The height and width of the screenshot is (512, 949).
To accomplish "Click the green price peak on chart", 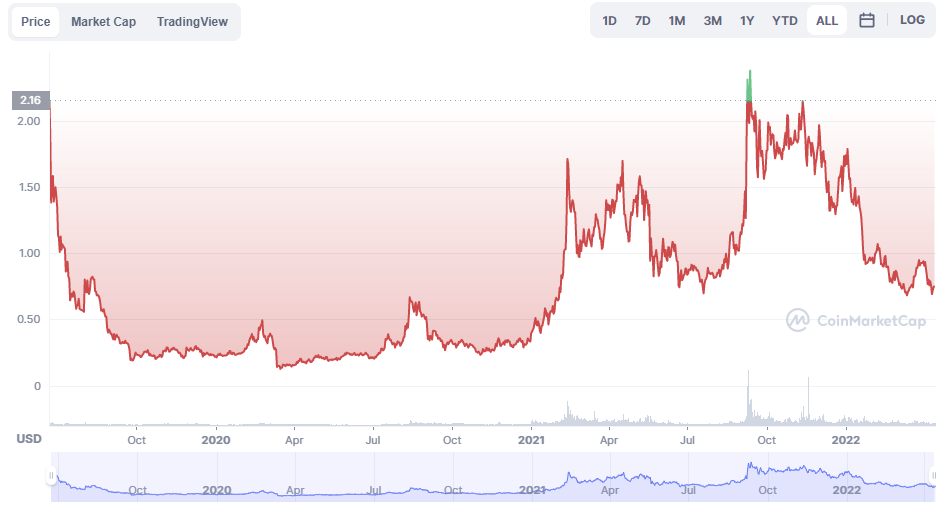I will tap(749, 86).
